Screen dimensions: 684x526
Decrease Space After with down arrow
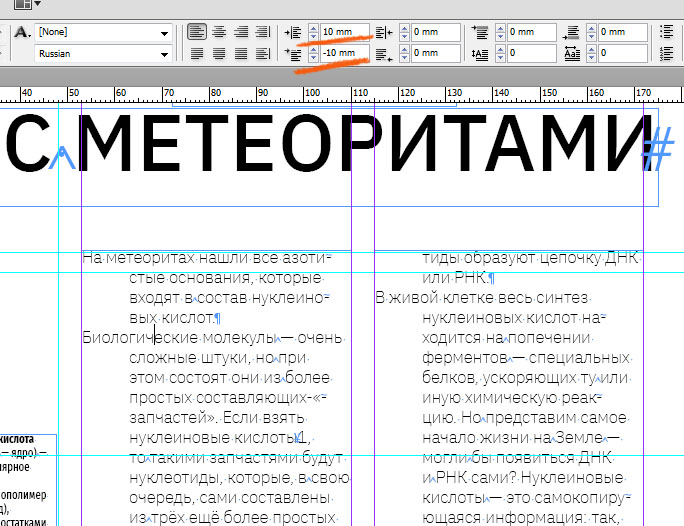[591, 37]
